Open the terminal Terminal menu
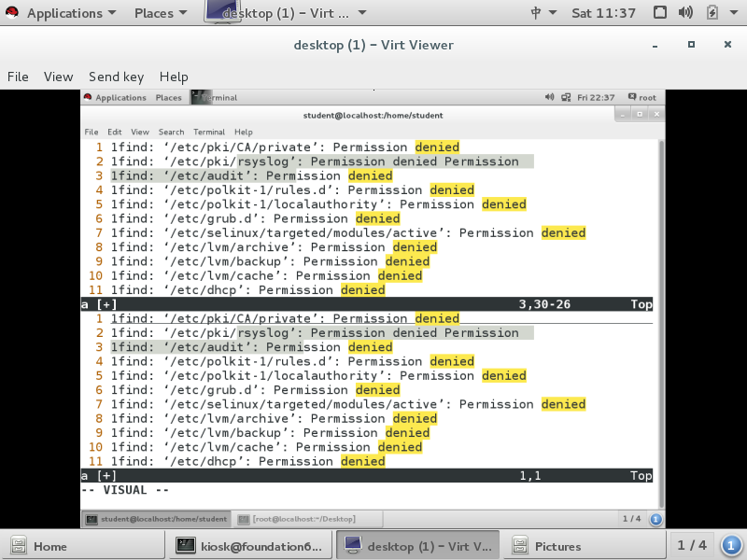 coord(208,132)
